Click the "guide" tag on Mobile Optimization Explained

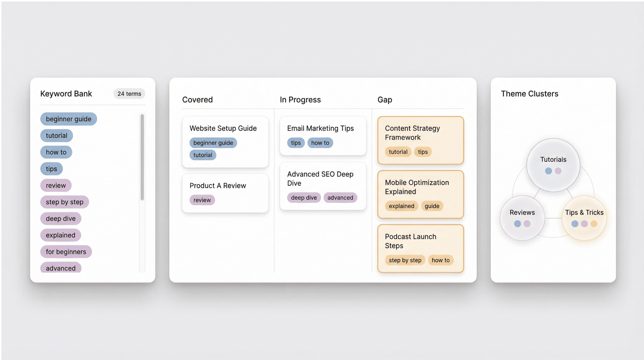[x=432, y=206]
